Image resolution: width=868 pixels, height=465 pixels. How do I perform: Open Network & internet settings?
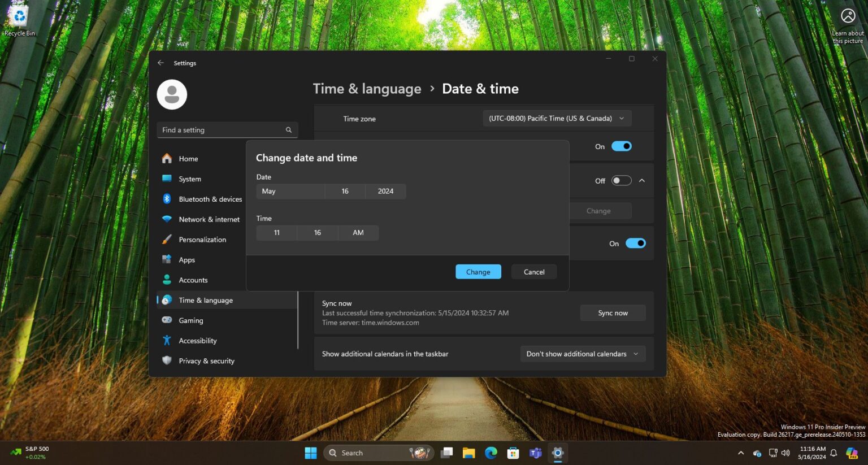pyautogui.click(x=209, y=219)
